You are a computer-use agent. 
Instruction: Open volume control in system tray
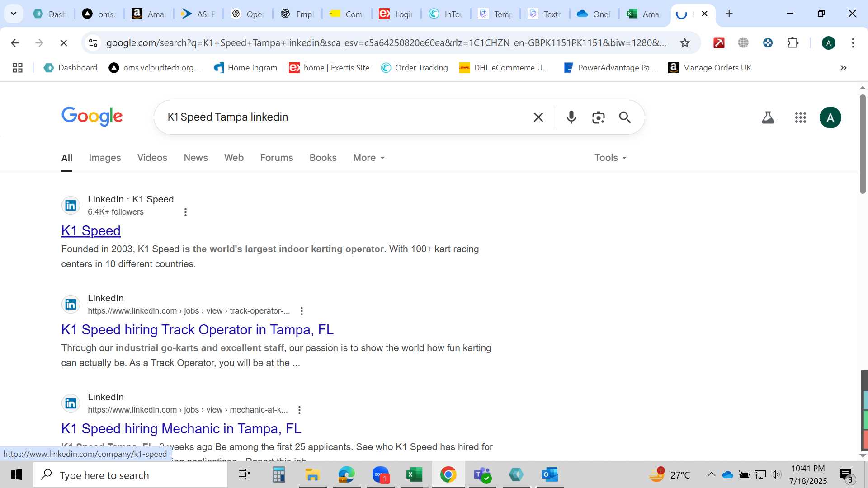776,474
